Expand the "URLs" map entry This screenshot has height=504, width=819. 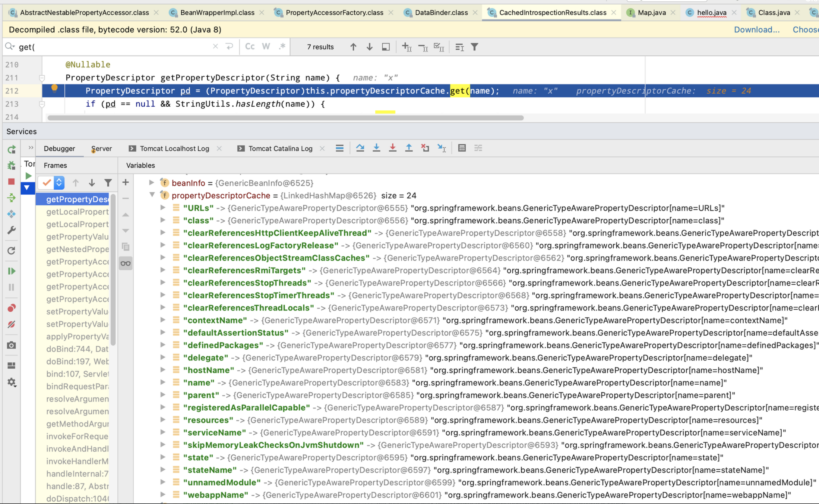[x=163, y=208]
